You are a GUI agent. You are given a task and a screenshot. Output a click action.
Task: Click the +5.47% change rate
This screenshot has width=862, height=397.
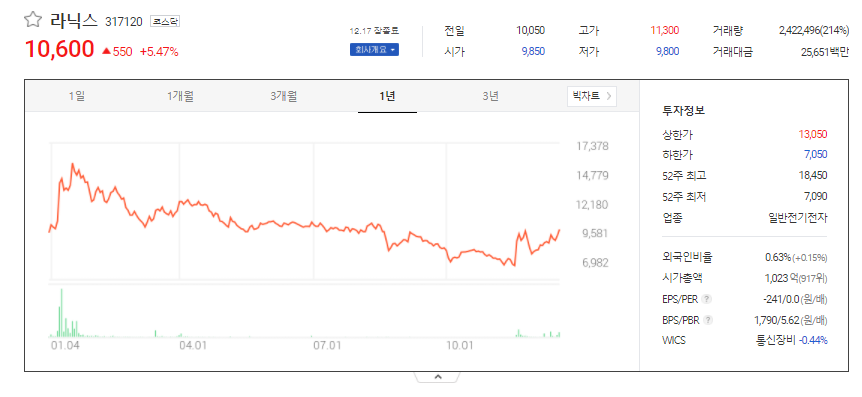click(159, 52)
